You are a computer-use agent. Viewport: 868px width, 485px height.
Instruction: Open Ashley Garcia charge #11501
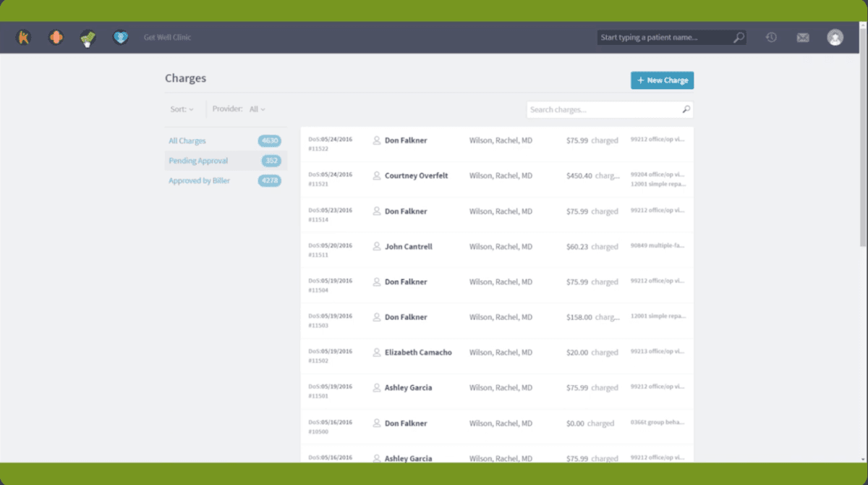tap(409, 387)
